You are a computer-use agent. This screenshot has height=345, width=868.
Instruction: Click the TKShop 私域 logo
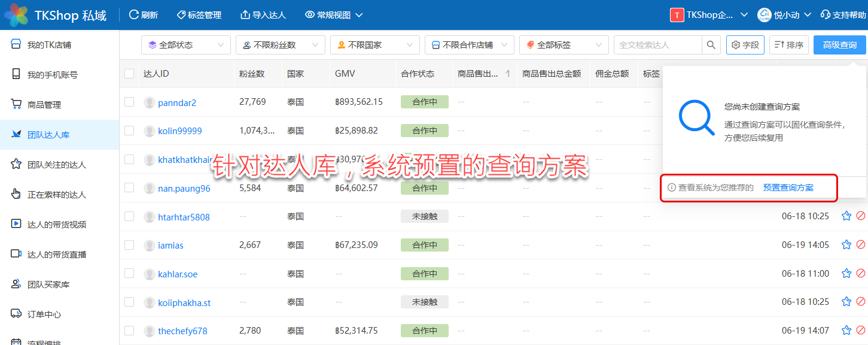[55, 15]
